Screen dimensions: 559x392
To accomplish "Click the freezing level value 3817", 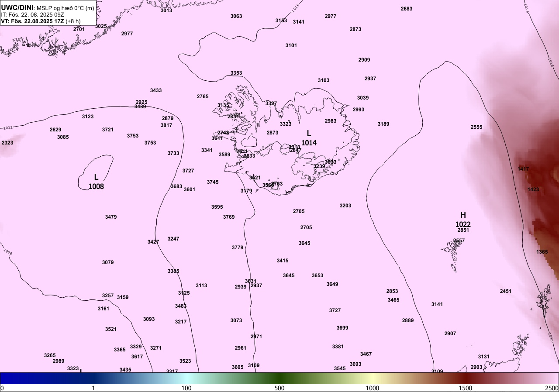I will click(x=166, y=125).
